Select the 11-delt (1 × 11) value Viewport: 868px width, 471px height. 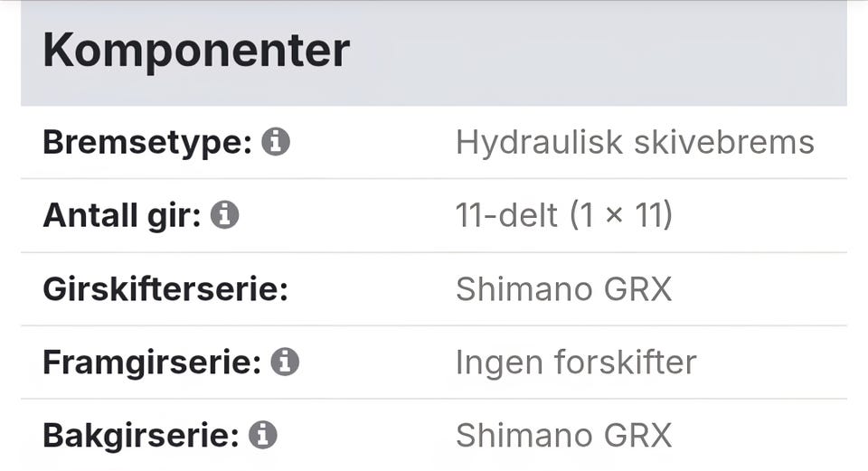564,215
